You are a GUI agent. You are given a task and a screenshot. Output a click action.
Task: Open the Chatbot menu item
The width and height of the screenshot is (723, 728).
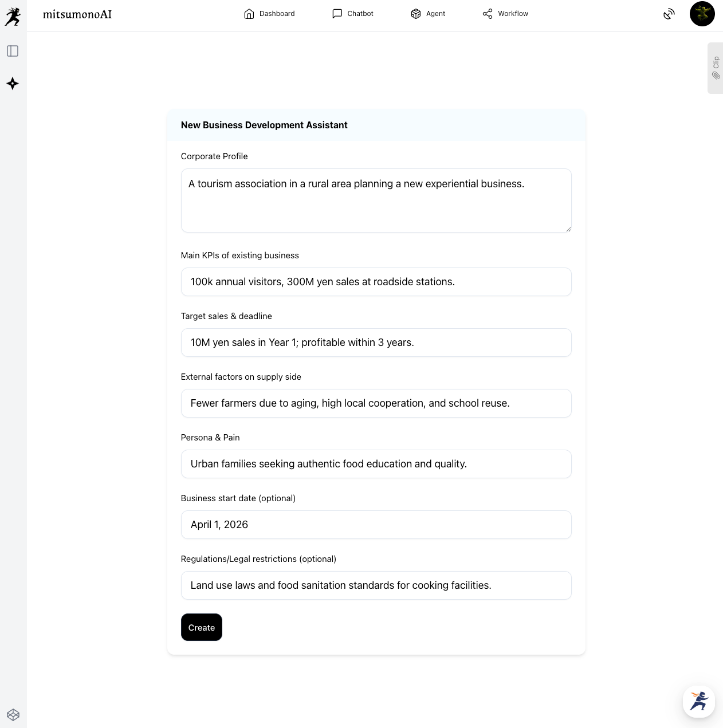pos(353,14)
